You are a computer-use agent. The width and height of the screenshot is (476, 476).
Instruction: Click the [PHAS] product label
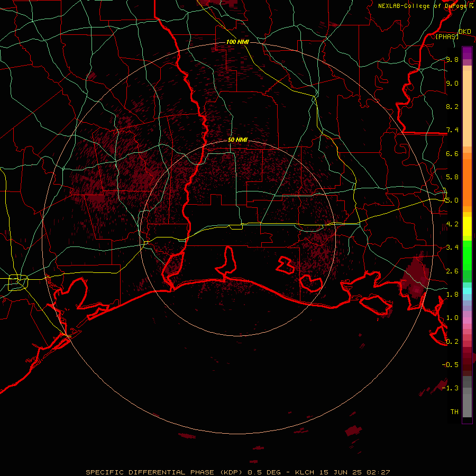pyautogui.click(x=447, y=37)
